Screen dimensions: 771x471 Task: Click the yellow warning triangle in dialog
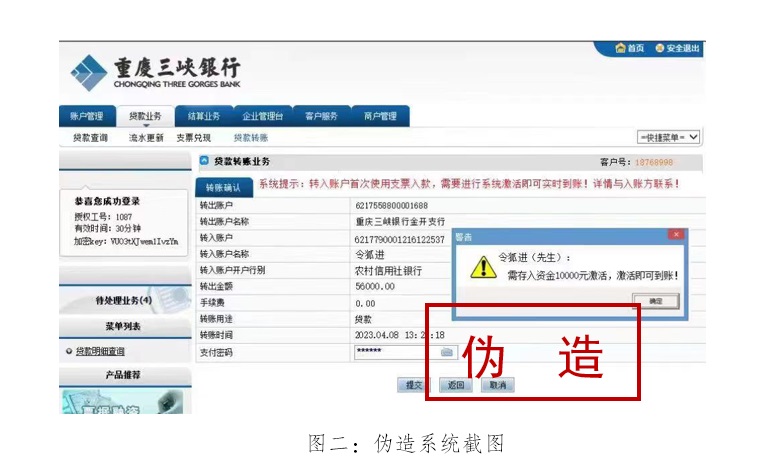pos(483,266)
